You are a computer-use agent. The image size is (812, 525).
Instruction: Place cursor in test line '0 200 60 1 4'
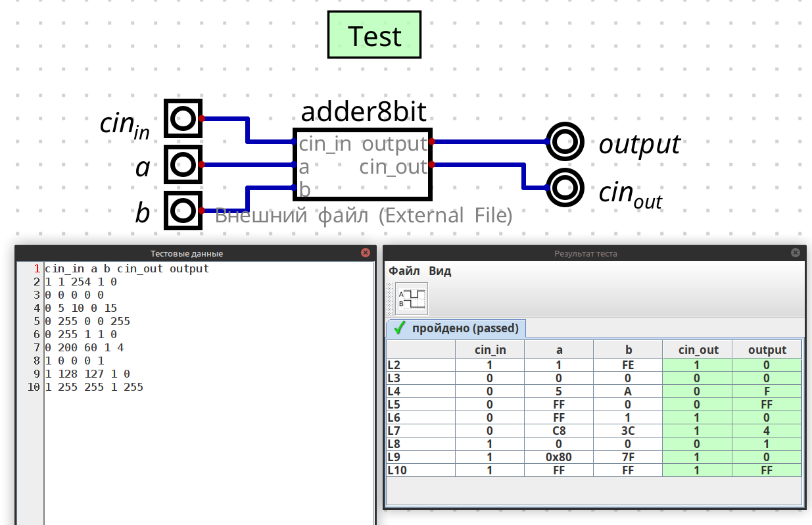(84, 347)
